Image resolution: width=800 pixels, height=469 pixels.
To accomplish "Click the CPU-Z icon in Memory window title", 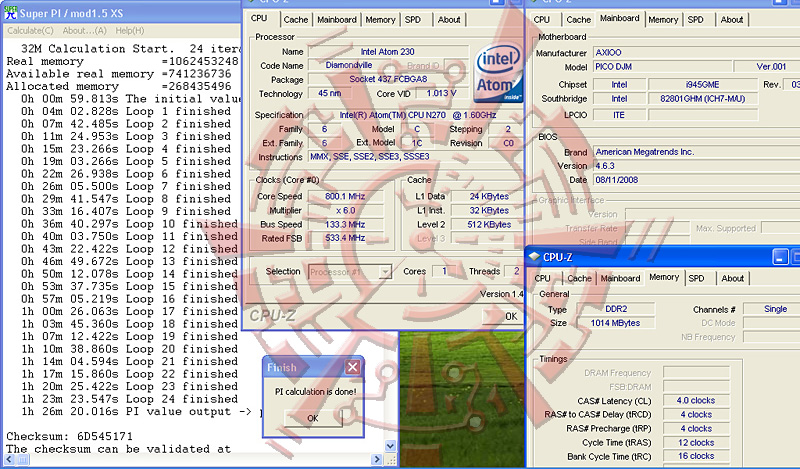I will click(534, 257).
